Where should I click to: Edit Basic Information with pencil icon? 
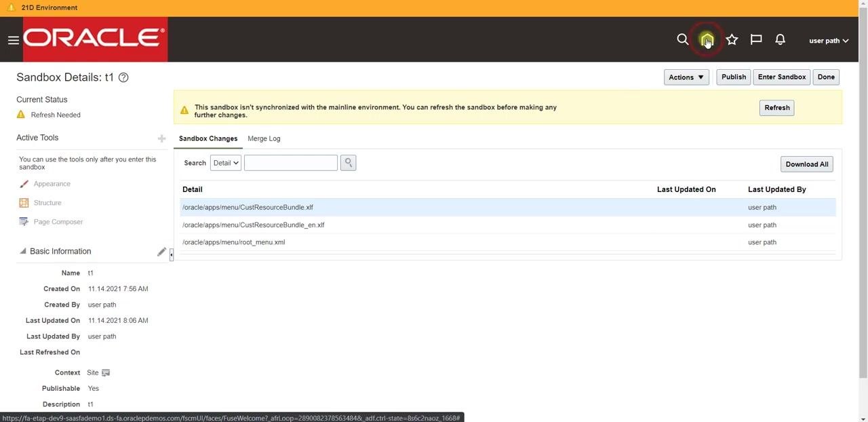[x=161, y=252]
